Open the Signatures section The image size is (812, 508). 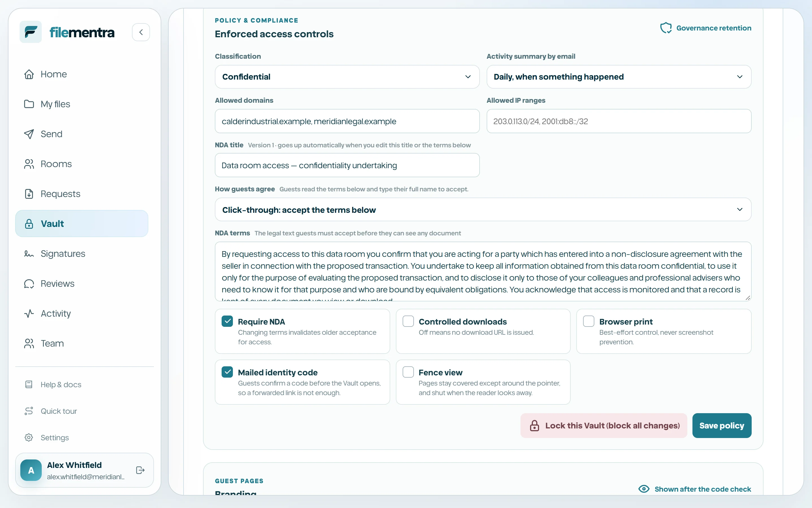coord(81,254)
